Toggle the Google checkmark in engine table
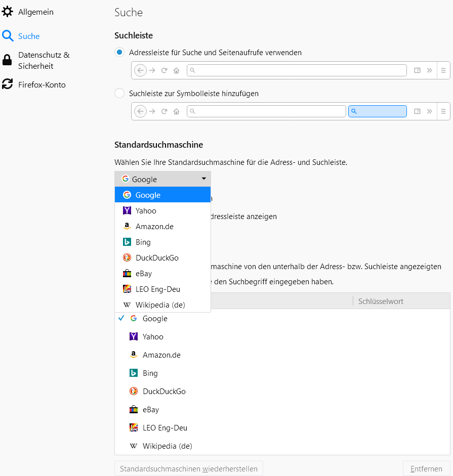453x476 pixels. (121, 318)
